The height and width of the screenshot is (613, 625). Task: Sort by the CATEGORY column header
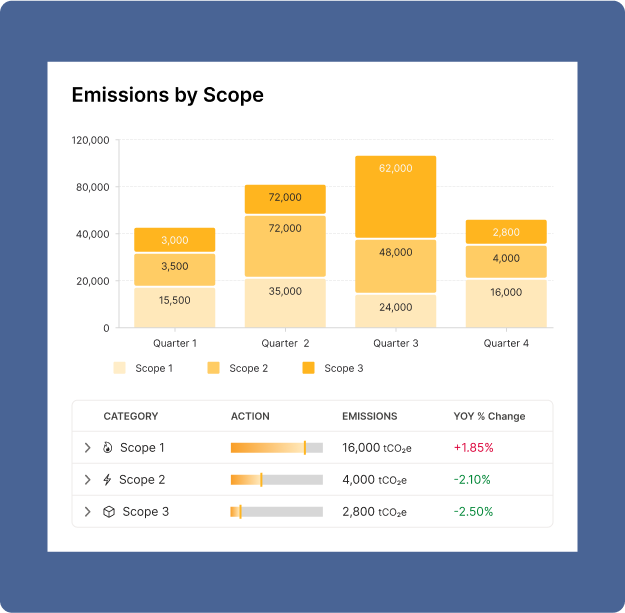click(130, 416)
